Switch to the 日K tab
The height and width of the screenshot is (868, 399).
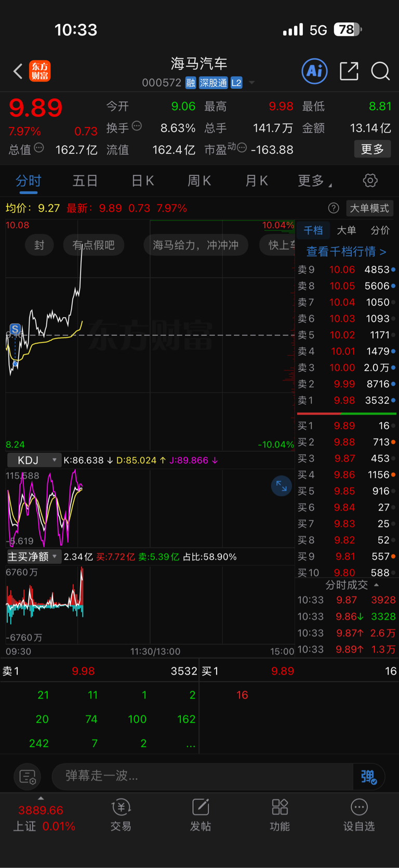pyautogui.click(x=142, y=180)
